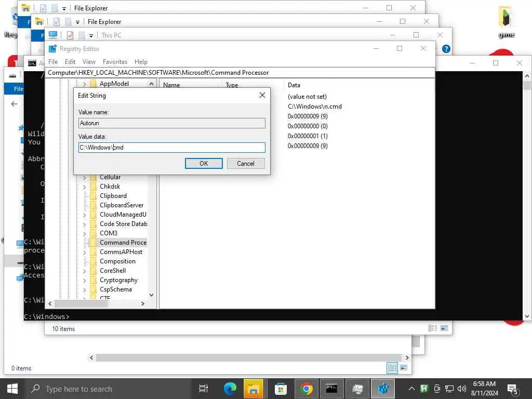The width and height of the screenshot is (532, 399).
Task: Open the Help menu in Registry Editor
Action: (x=141, y=62)
